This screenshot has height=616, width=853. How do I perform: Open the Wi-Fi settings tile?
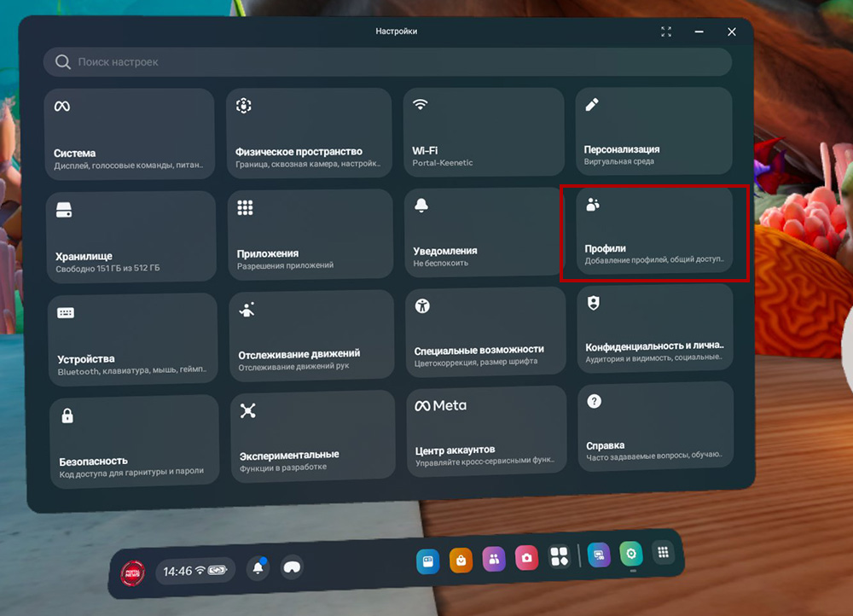point(483,132)
